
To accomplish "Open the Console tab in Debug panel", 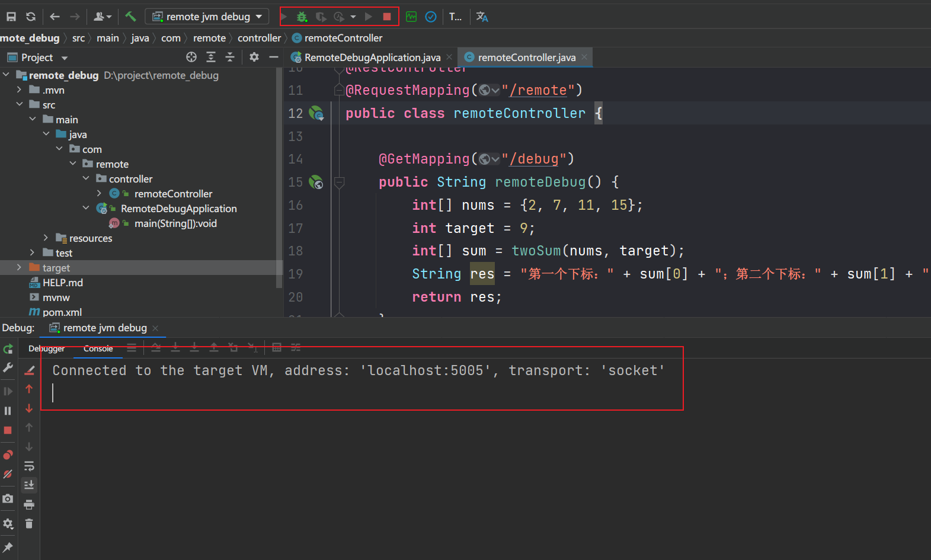I will point(98,348).
